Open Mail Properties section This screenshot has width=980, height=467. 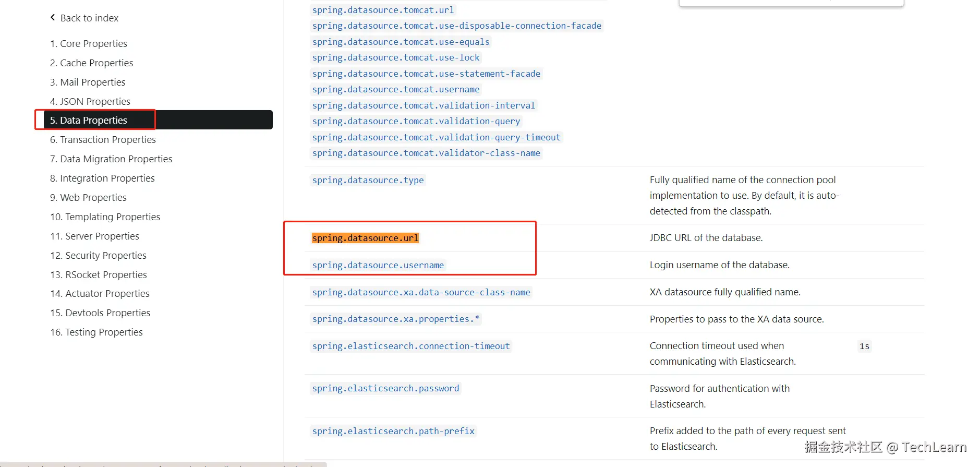88,82
